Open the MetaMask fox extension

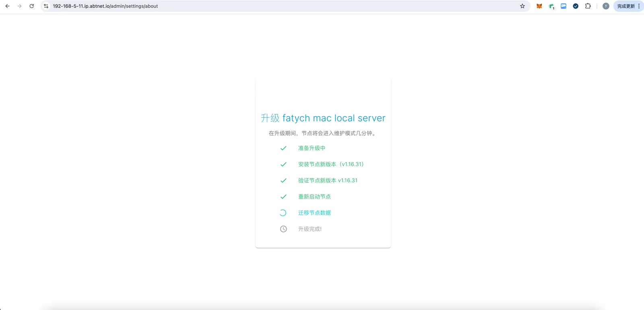tap(539, 6)
